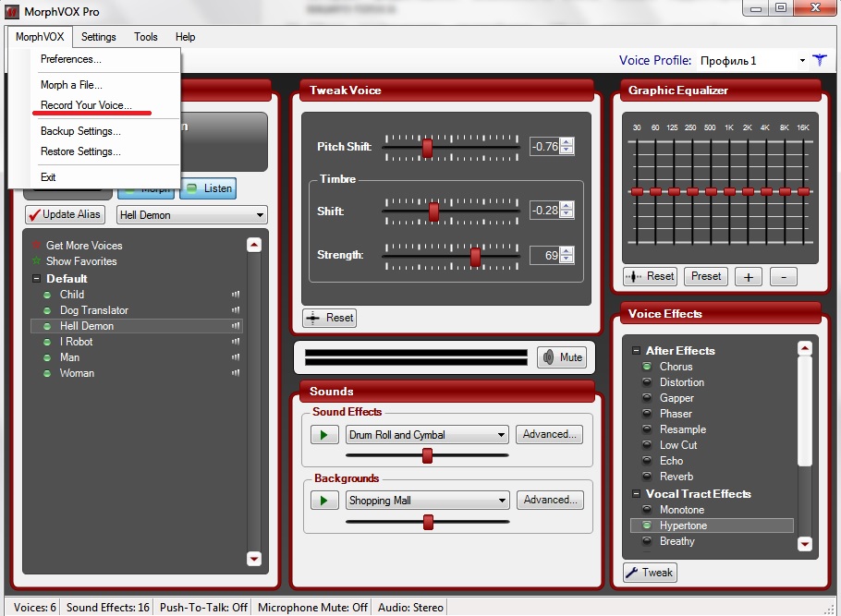841x616 pixels.
Task: Add an equalizer preset with the plus button
Action: pos(749,277)
